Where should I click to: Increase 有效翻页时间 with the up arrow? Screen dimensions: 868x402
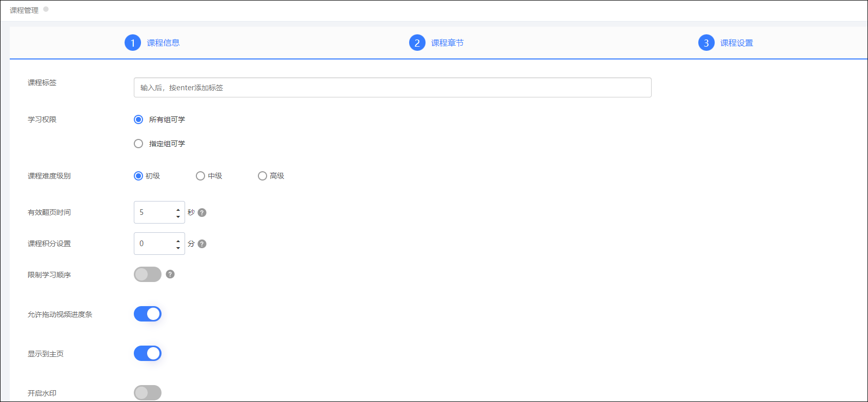point(178,209)
